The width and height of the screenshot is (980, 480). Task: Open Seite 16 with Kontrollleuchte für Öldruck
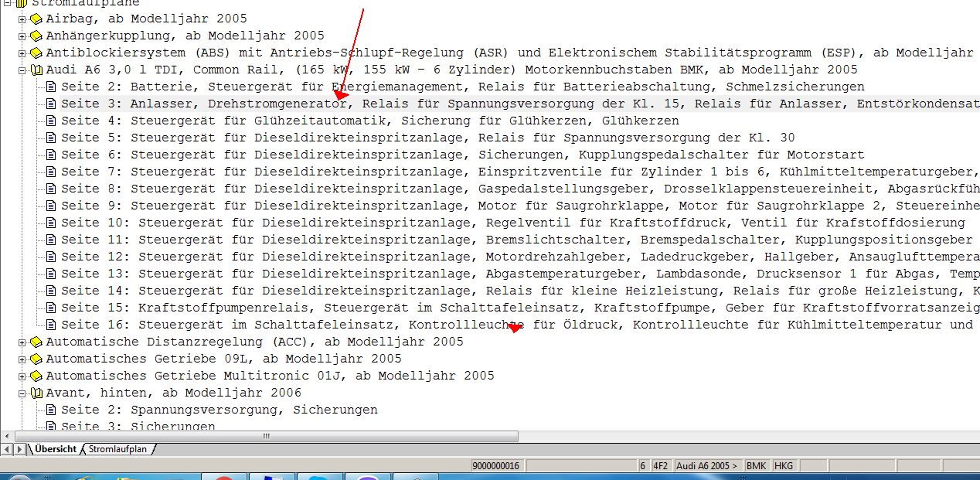tap(517, 325)
